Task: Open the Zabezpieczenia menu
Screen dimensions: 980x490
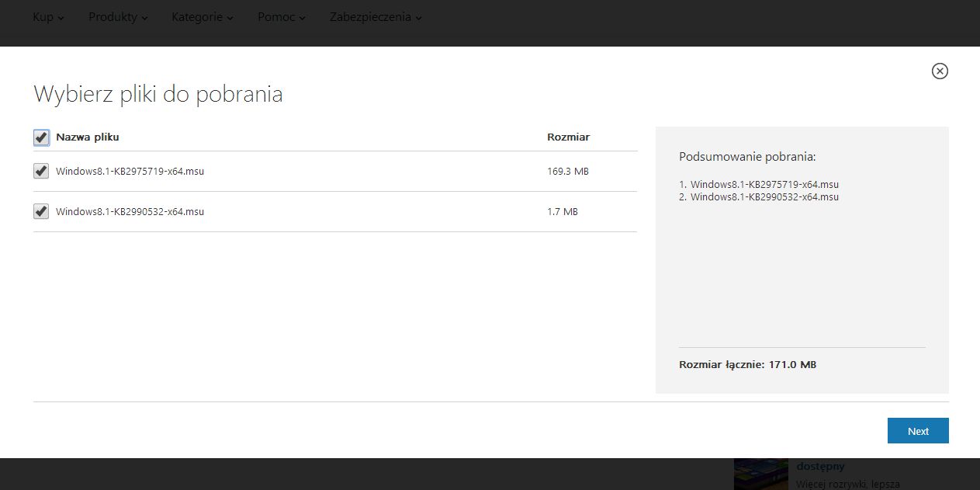Action: [376, 17]
